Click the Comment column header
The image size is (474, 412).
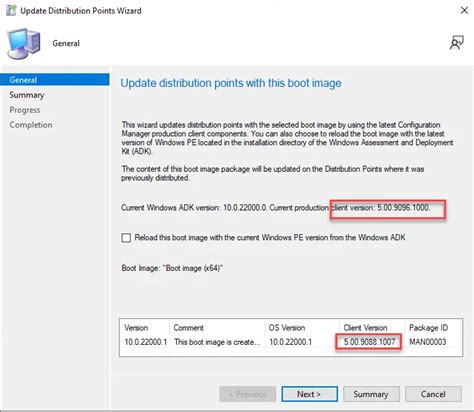(x=188, y=328)
